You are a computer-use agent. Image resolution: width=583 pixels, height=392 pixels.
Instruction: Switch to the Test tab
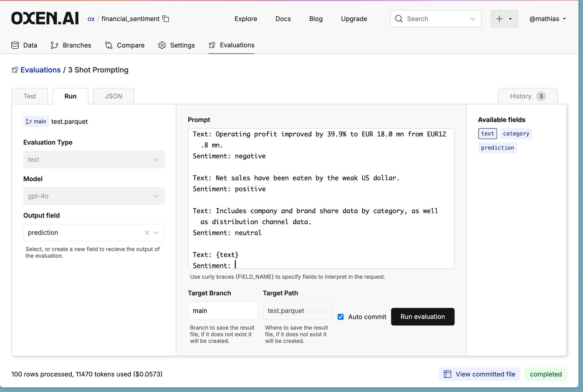pyautogui.click(x=30, y=96)
